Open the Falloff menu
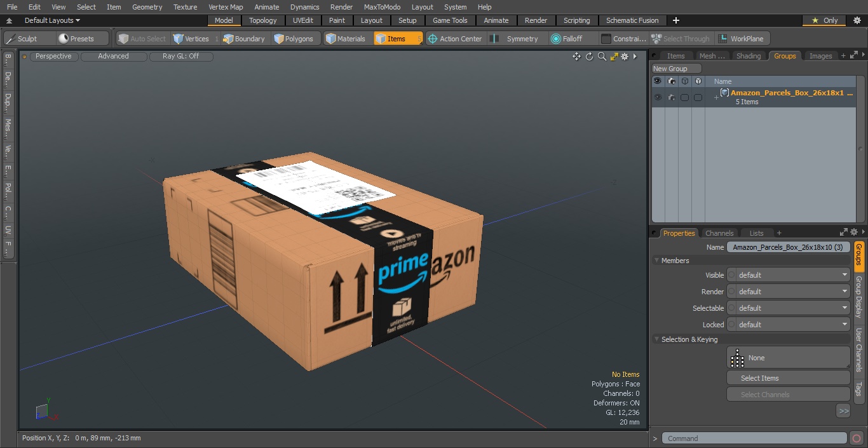Viewport: 868px width, 448px height. tap(573, 39)
